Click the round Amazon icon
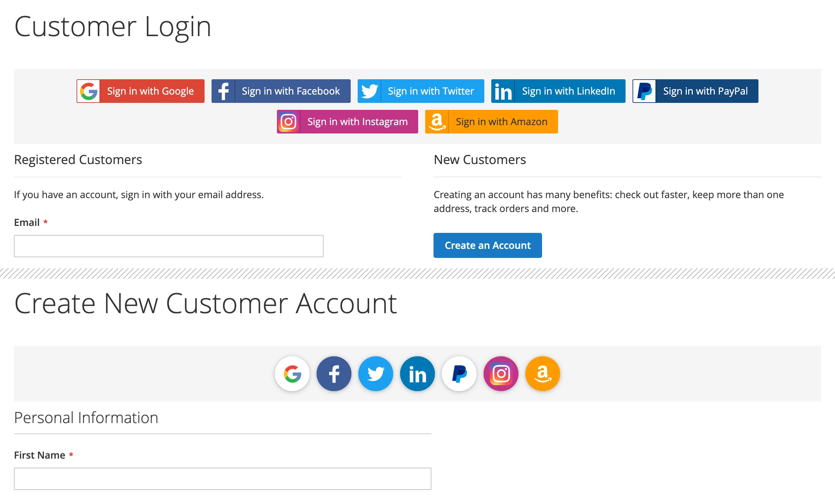This screenshot has width=835, height=504. point(543,374)
